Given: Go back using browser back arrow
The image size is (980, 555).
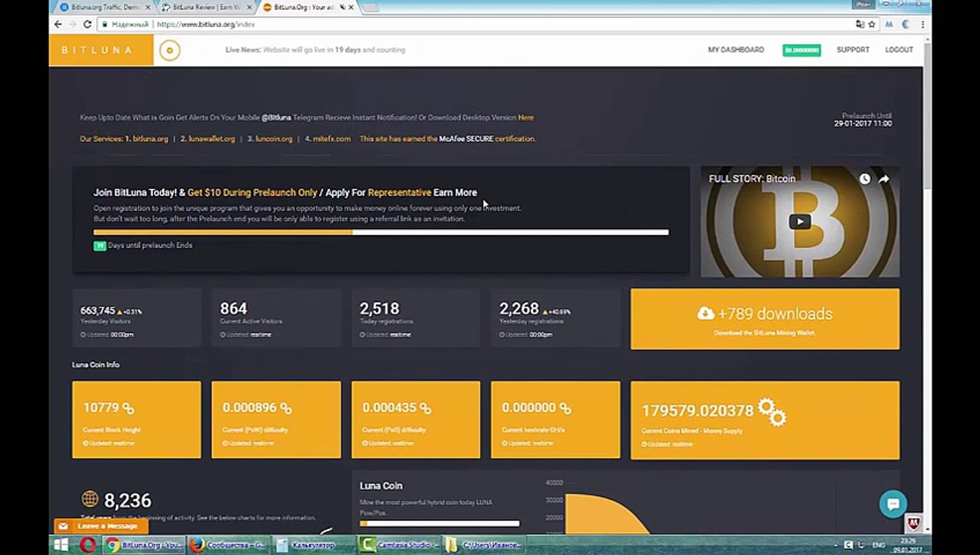Looking at the screenshot, I should click(58, 24).
